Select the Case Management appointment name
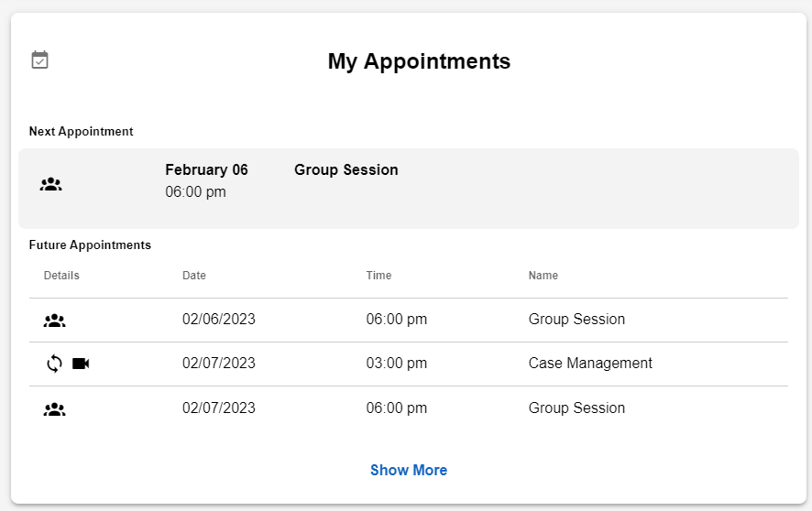This screenshot has width=812, height=511. 590,364
